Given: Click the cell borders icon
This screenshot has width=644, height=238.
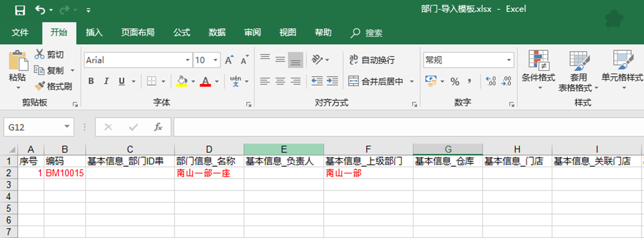Looking at the screenshot, I should tap(152, 81).
